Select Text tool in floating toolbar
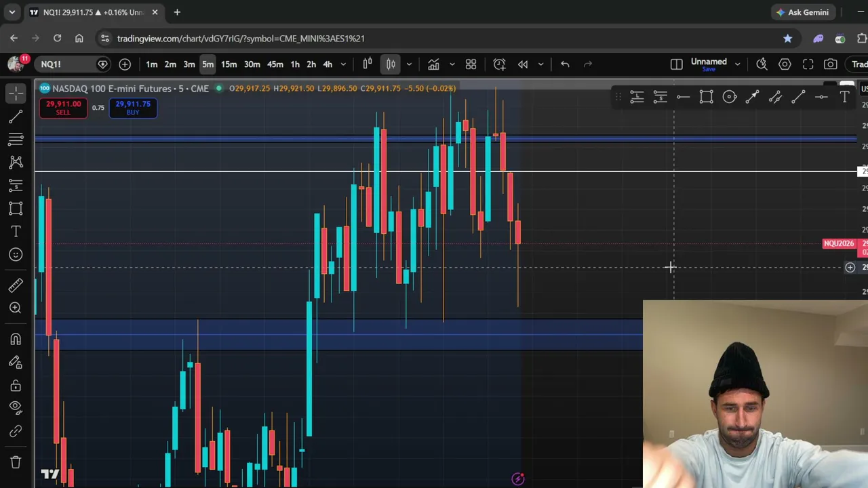The height and width of the screenshot is (488, 868). pos(844,98)
